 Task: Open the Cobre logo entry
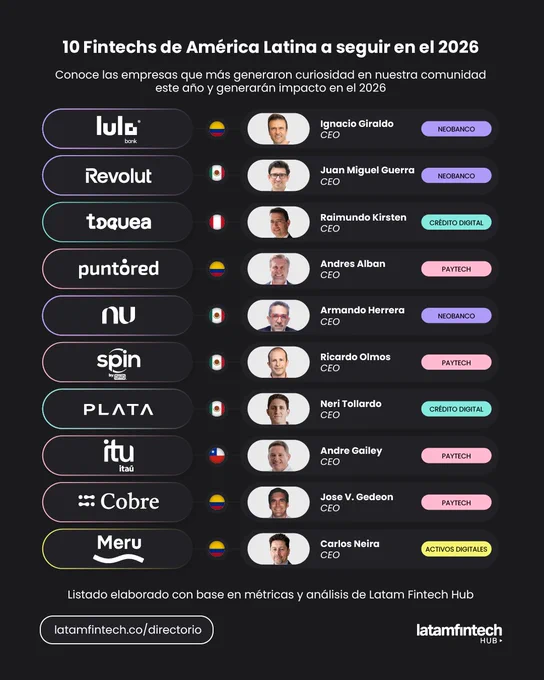pos(118,502)
